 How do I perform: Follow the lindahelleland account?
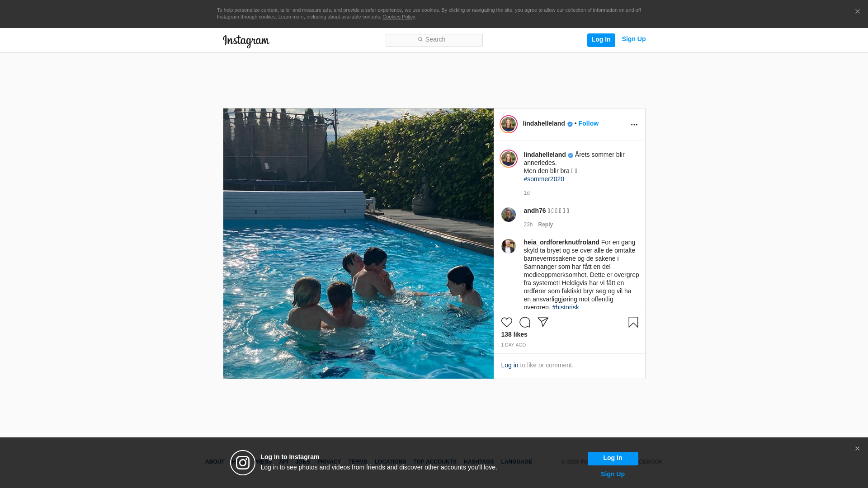(x=588, y=123)
